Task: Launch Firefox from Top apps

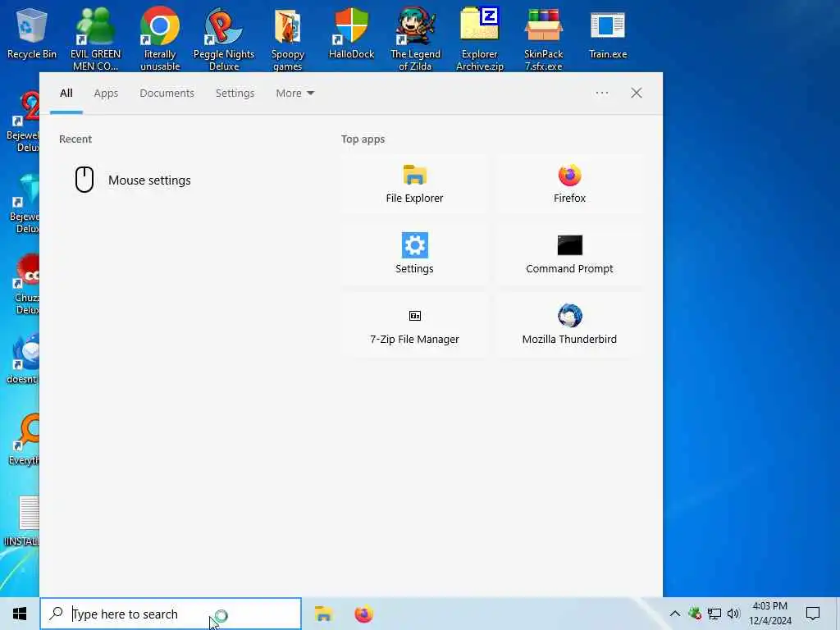Action: 569,184
